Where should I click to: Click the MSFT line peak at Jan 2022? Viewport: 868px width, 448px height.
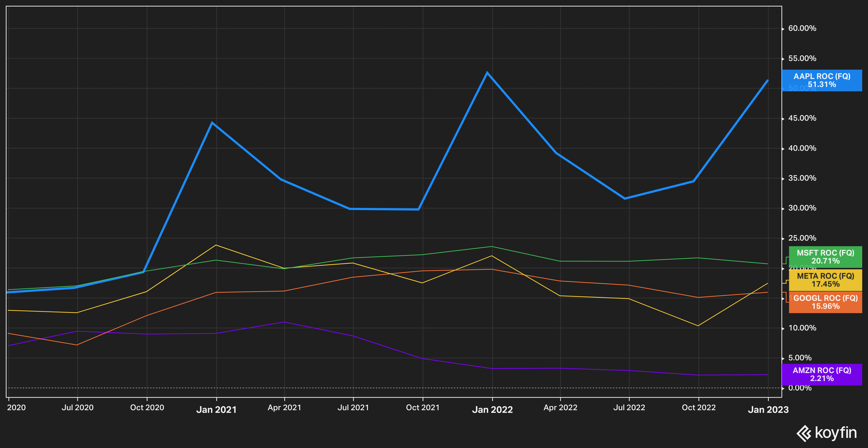492,247
